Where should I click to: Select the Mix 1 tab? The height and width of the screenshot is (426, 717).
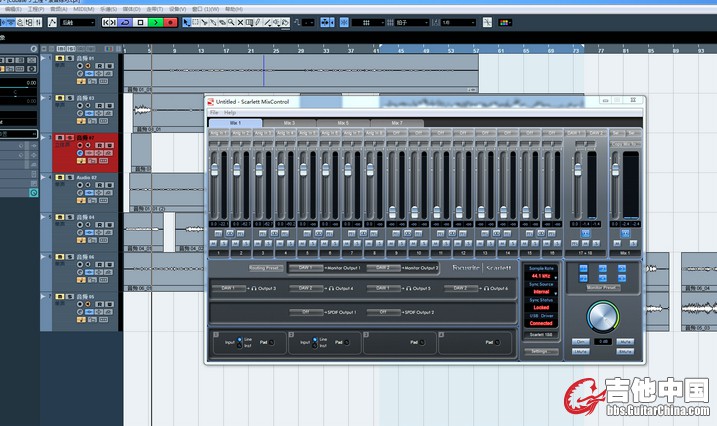(x=235, y=123)
